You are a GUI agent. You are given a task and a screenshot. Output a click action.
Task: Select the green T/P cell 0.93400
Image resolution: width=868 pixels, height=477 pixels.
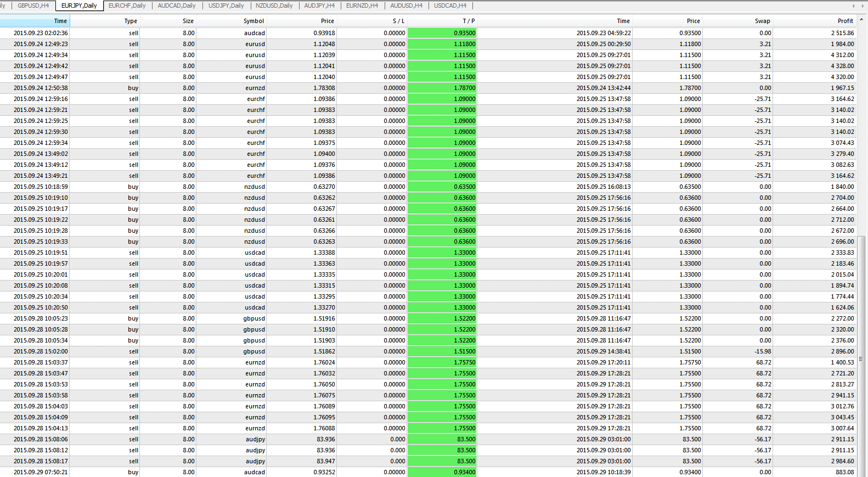(x=442, y=472)
